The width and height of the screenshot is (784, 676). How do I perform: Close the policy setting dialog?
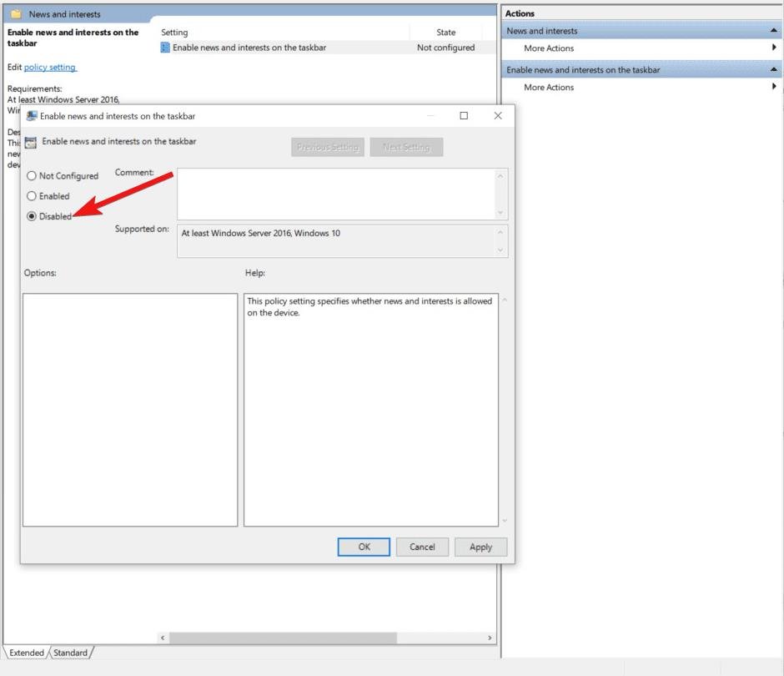click(498, 115)
